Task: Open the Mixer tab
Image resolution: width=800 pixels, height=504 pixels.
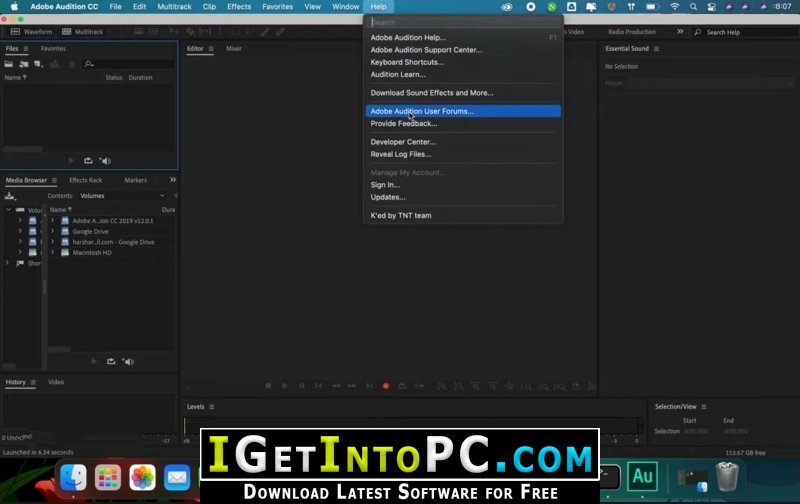Action: pos(234,48)
